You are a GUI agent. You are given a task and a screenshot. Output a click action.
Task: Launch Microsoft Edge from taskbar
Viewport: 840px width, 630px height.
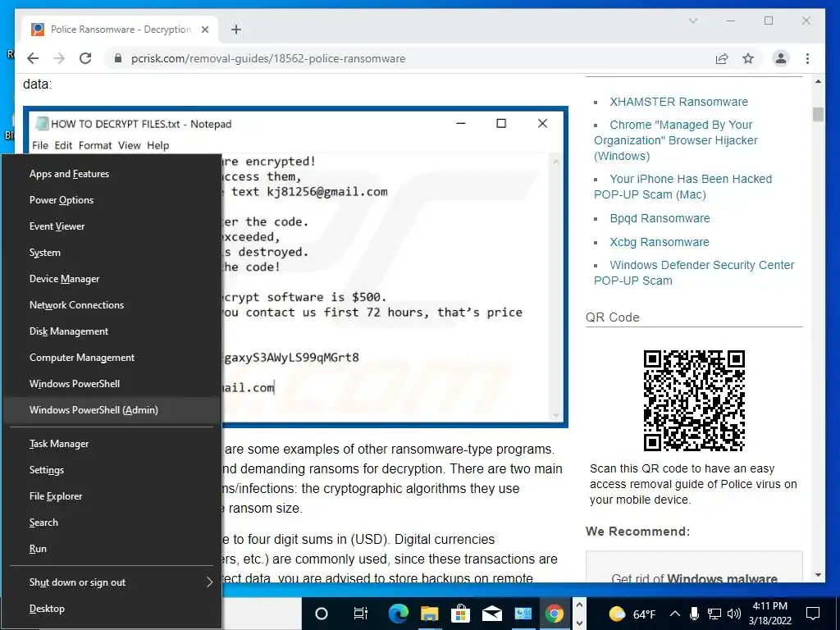(x=398, y=614)
